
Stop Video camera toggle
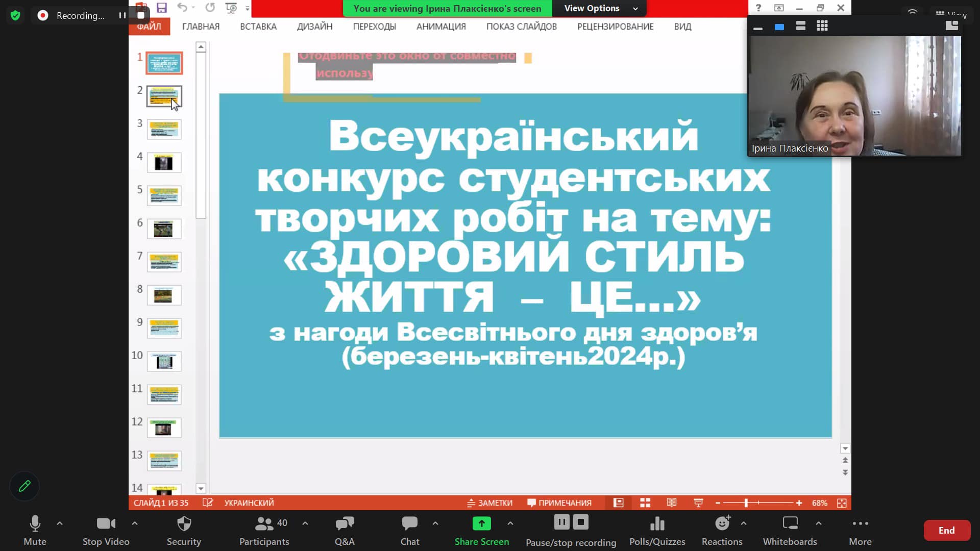[x=106, y=531]
